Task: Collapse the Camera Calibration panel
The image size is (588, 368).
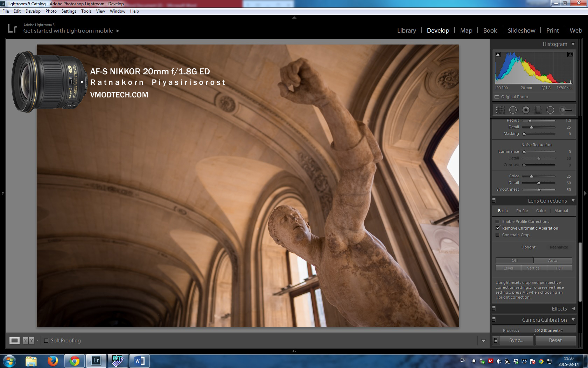Action: pos(573,320)
